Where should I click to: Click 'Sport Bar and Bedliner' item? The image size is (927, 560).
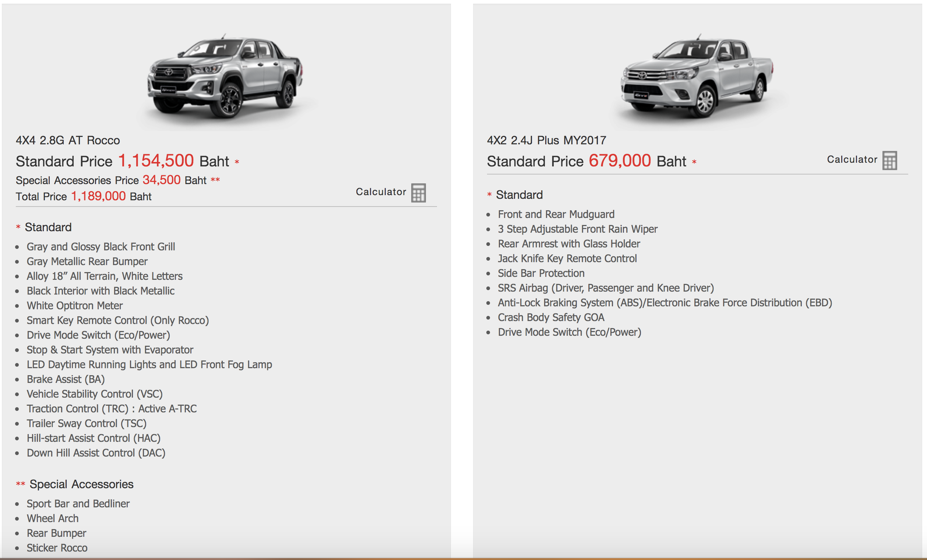coord(78,504)
